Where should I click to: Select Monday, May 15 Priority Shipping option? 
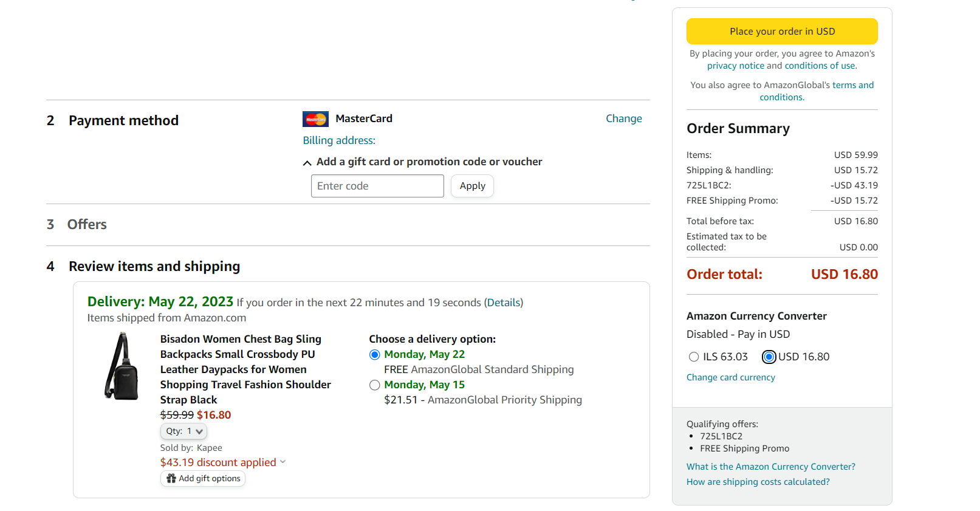point(375,385)
